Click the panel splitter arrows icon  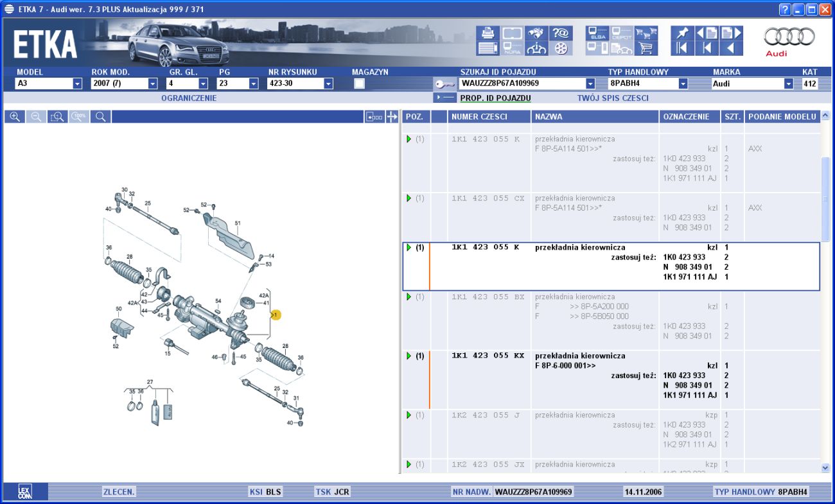[391, 117]
